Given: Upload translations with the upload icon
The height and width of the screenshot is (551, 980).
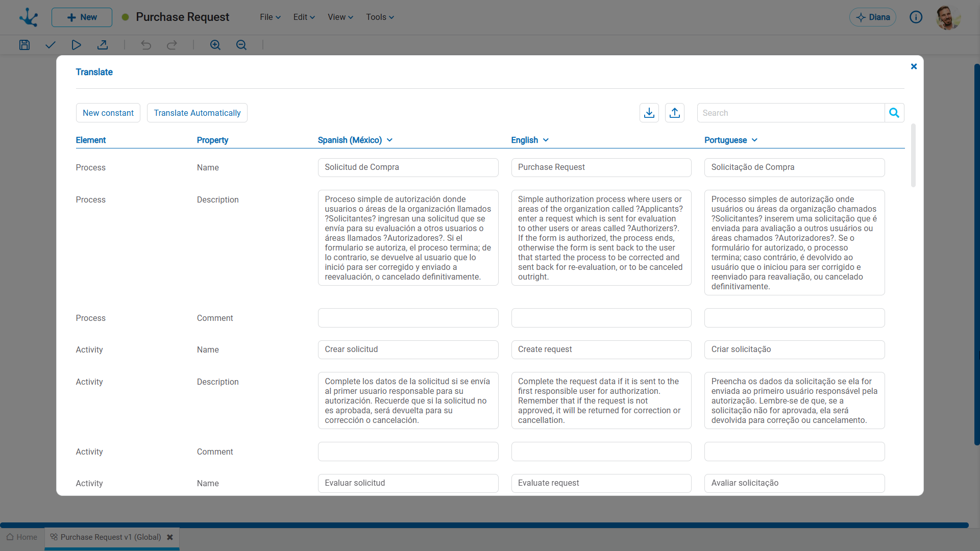Looking at the screenshot, I should (675, 113).
